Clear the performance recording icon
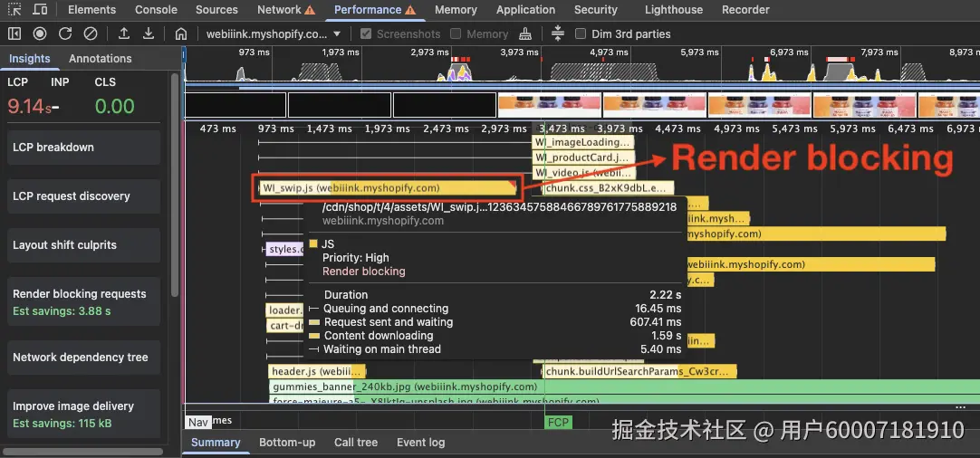This screenshot has width=980, height=458. (x=91, y=33)
